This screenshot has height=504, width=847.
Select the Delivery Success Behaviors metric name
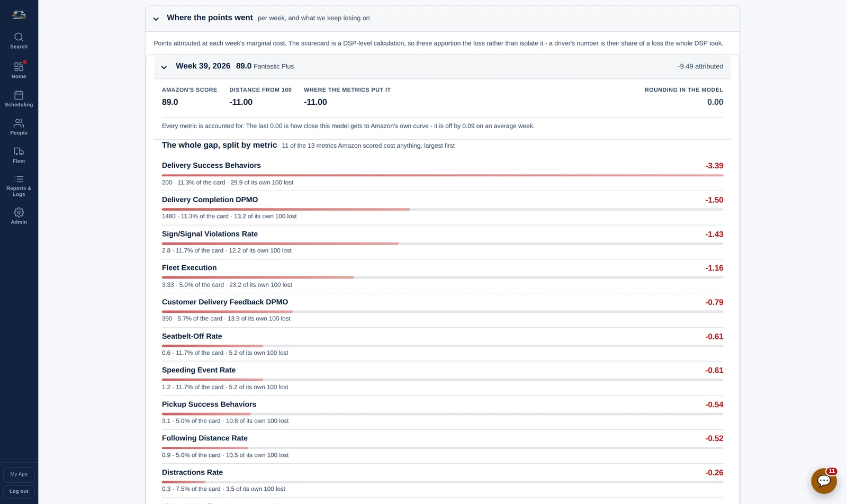pos(211,166)
